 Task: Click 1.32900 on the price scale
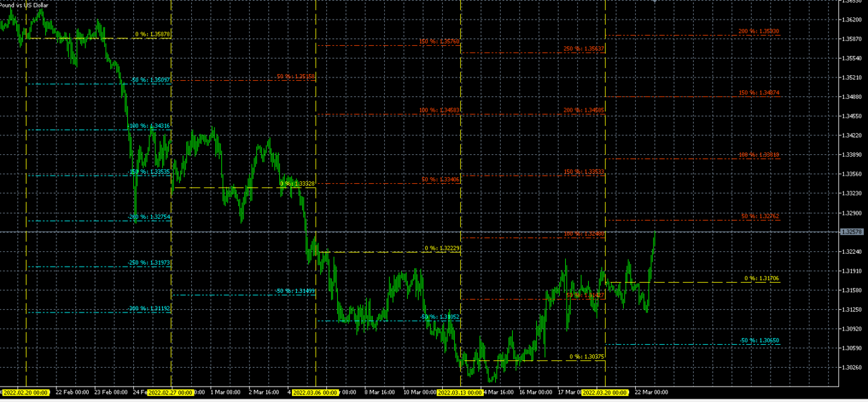pyautogui.click(x=852, y=213)
